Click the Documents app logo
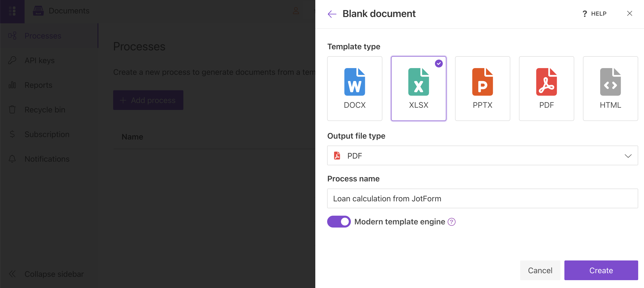 pyautogui.click(x=38, y=11)
